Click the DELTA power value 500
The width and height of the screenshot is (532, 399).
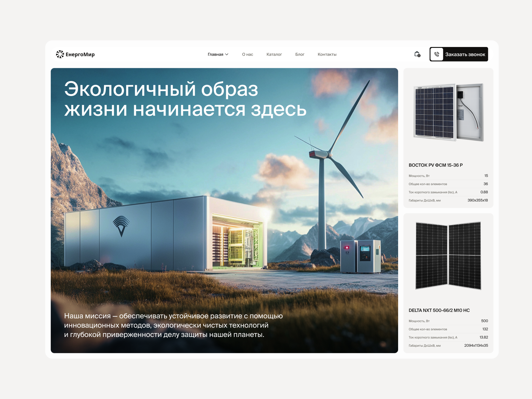click(x=484, y=321)
